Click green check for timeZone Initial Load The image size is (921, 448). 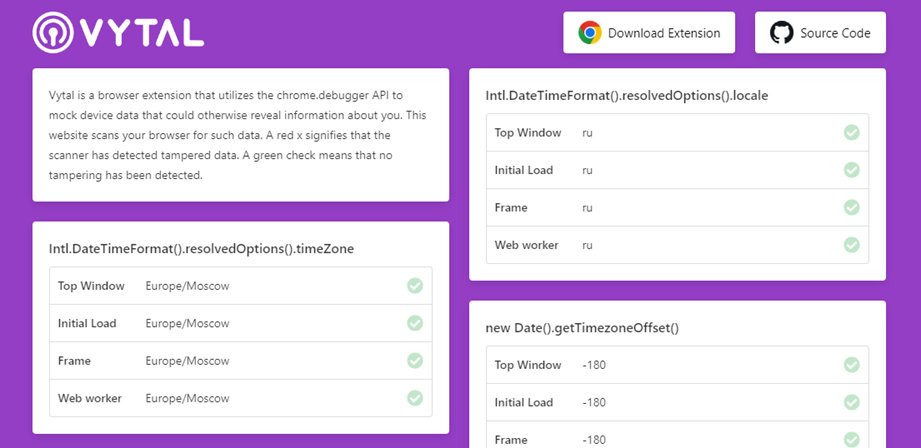pos(415,324)
